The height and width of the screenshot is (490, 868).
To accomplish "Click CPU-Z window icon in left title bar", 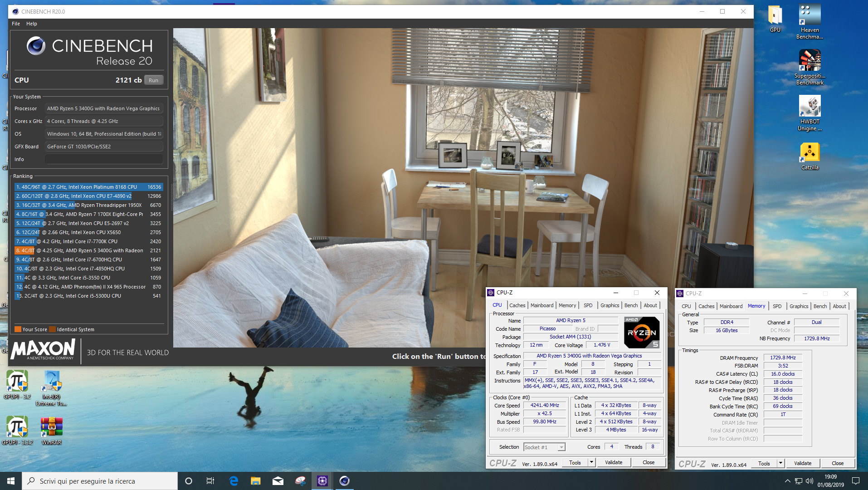I will (x=491, y=293).
